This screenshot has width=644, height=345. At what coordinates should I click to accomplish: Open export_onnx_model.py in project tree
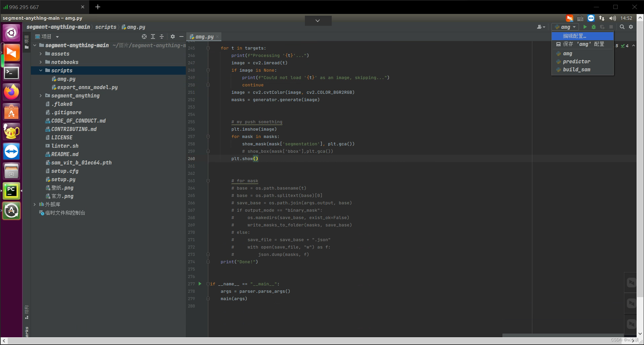pos(85,87)
